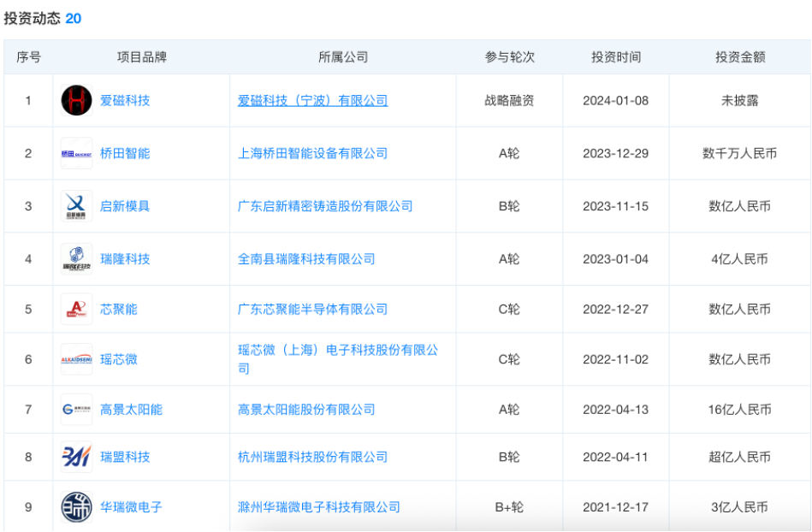This screenshot has height=532, width=812.
Task: Select the date 2022-12-27
Action: (x=616, y=309)
